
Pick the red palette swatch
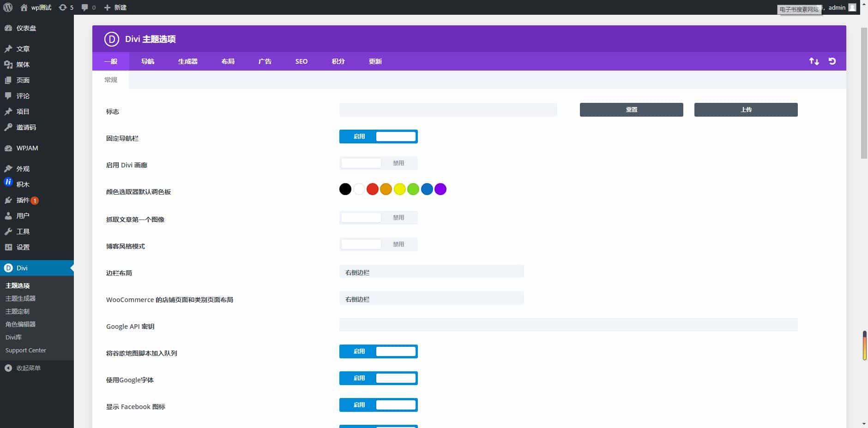373,189
